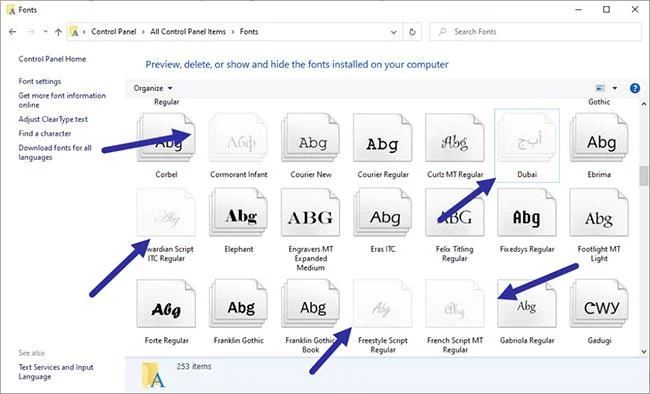The width and height of the screenshot is (650, 394).
Task: Click the scrollbar up arrow
Action: click(643, 104)
